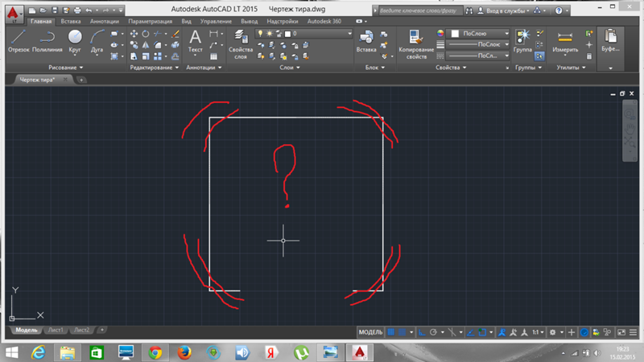
Task: Click the Scale tool icon
Action: point(146,56)
